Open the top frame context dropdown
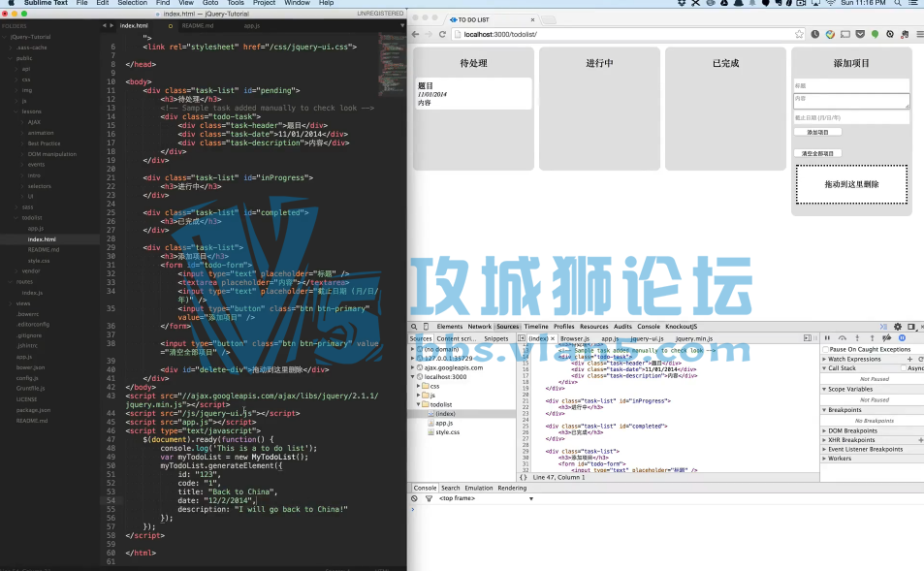 click(486, 498)
